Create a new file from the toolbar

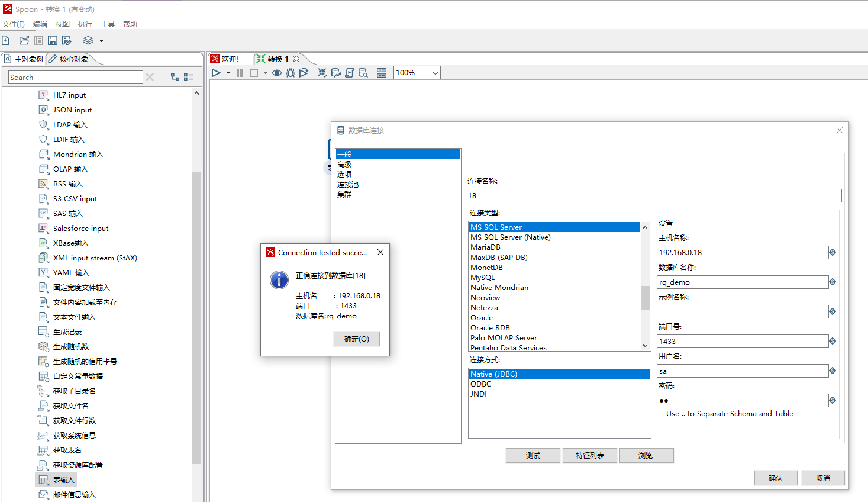point(6,40)
